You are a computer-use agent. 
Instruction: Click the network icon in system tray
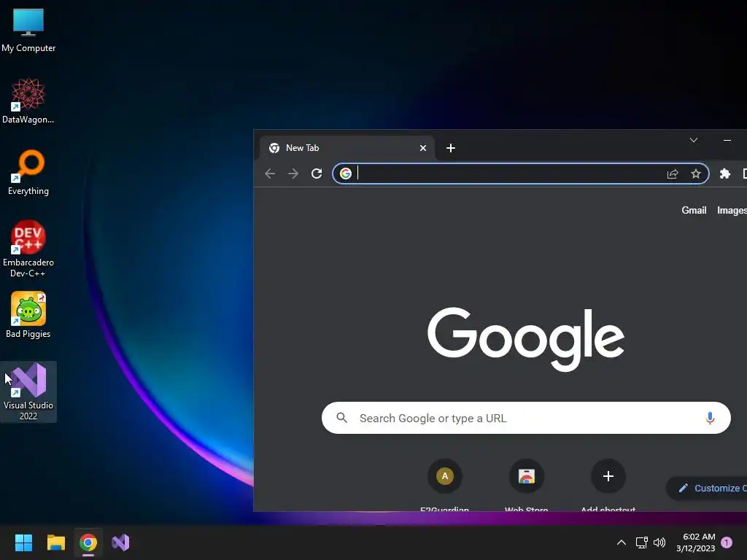pyautogui.click(x=642, y=542)
